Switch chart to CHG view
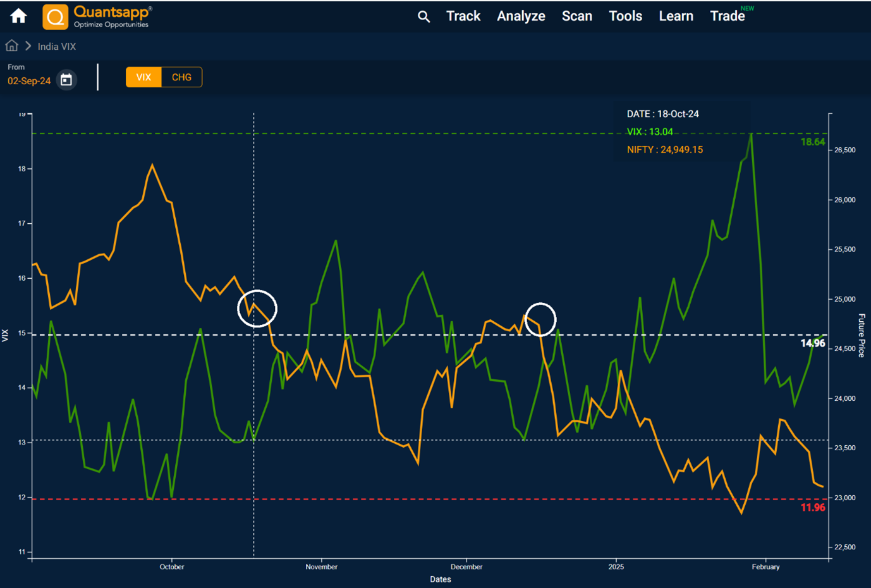The height and width of the screenshot is (588, 871). pyautogui.click(x=181, y=77)
